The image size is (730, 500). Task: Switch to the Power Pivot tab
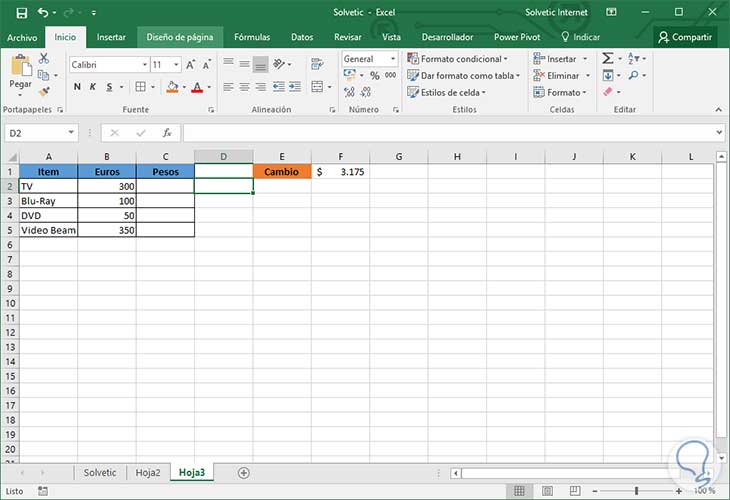pyautogui.click(x=517, y=37)
